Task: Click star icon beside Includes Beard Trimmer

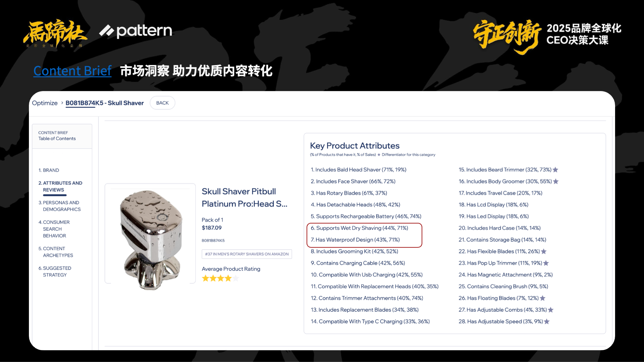Action: (x=555, y=170)
